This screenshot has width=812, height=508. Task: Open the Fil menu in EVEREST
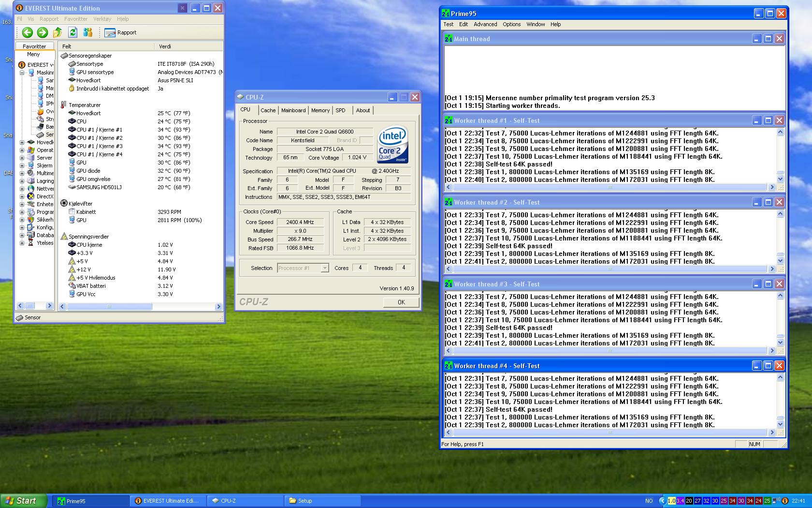point(19,19)
